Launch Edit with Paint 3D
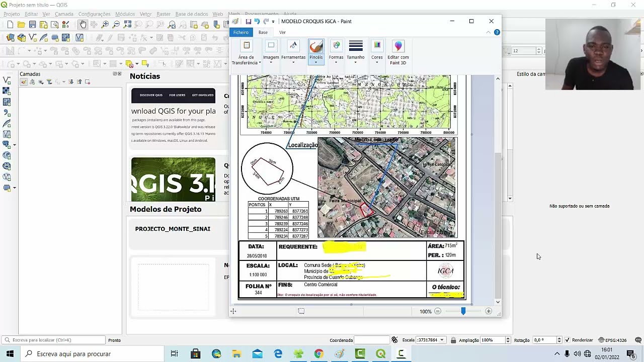The height and width of the screenshot is (362, 644). (x=398, y=53)
